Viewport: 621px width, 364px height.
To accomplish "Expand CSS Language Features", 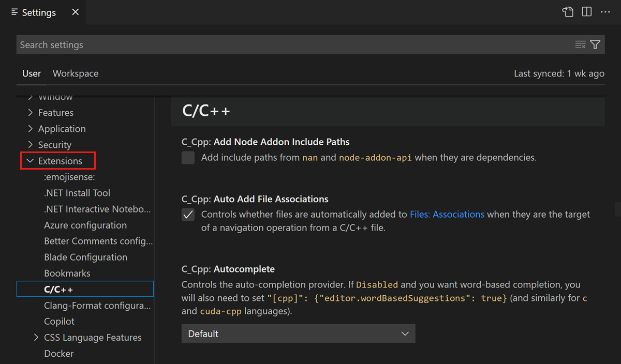I will 36,337.
